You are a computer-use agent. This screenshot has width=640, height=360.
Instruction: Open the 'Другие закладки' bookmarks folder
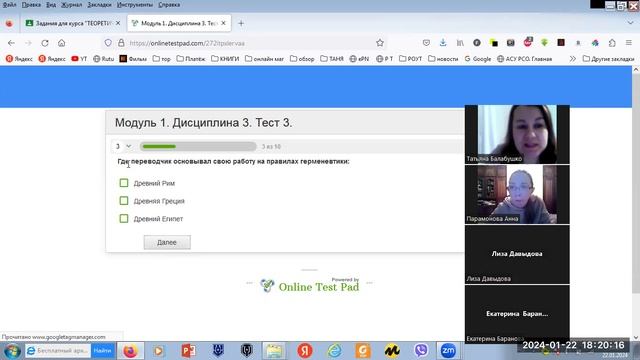(608, 59)
